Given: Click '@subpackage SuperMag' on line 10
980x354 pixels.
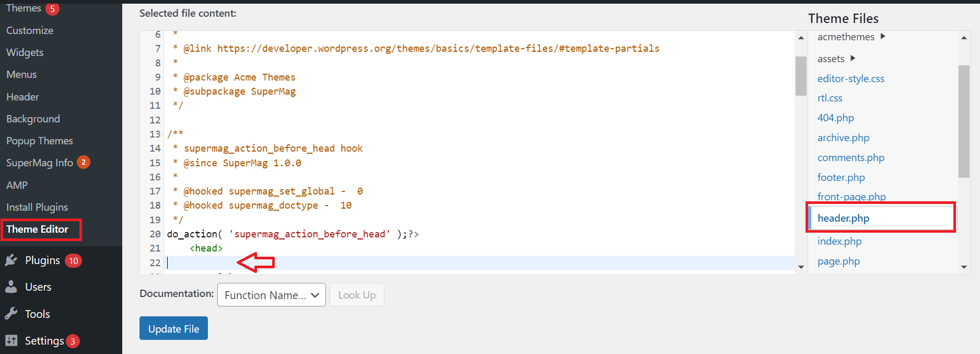Looking at the screenshot, I should [x=239, y=91].
